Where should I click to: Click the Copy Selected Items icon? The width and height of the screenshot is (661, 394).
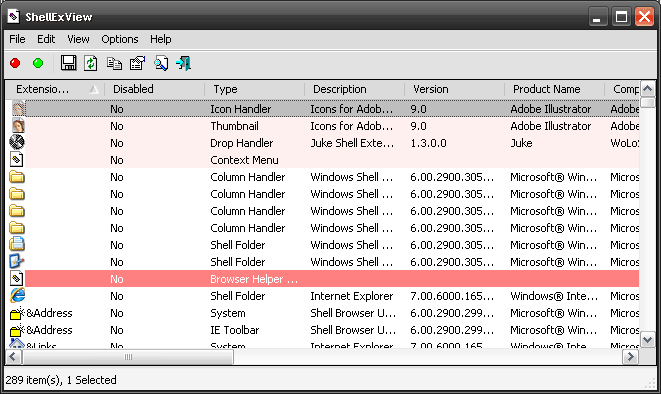tap(114, 63)
